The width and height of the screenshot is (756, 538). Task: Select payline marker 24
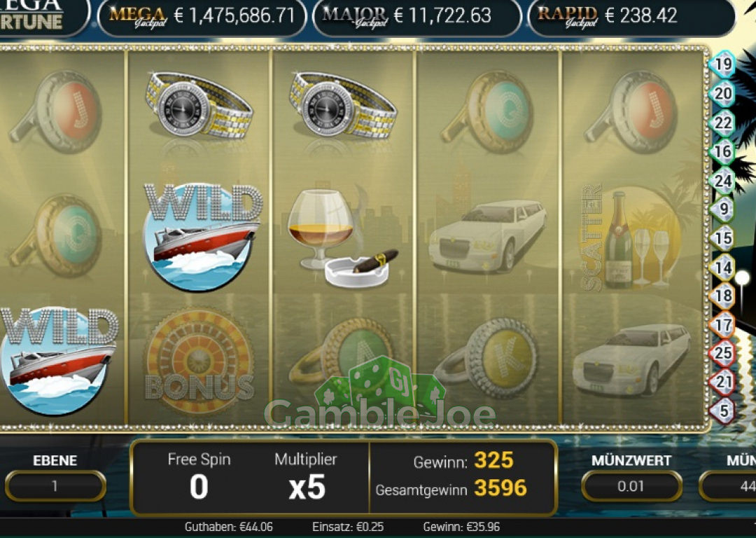pos(722,181)
